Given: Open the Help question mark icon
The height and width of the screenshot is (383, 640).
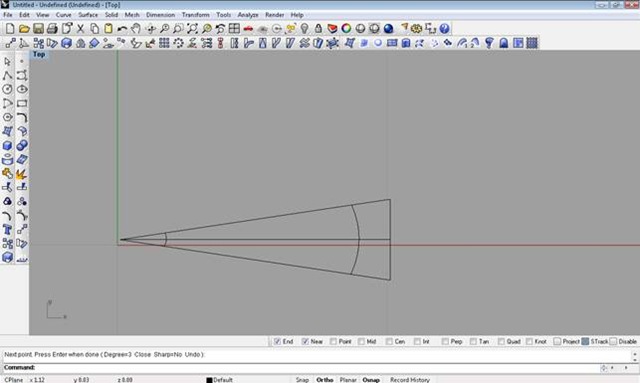Looking at the screenshot, I should pyautogui.click(x=444, y=29).
